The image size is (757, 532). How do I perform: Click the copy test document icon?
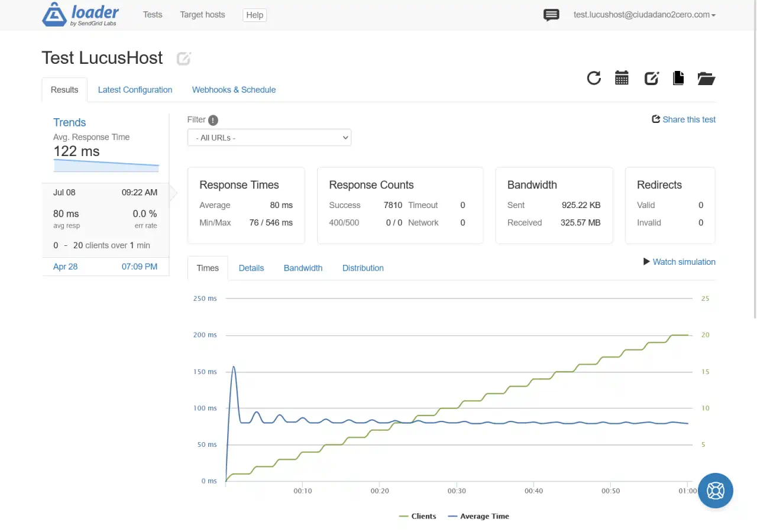tap(678, 78)
